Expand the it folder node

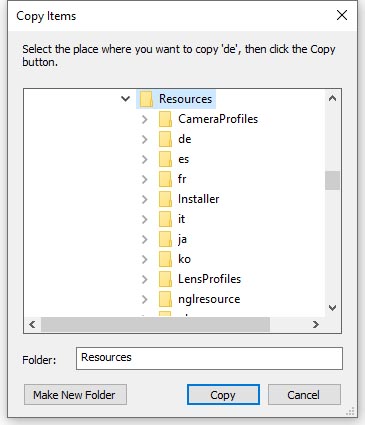tap(144, 219)
